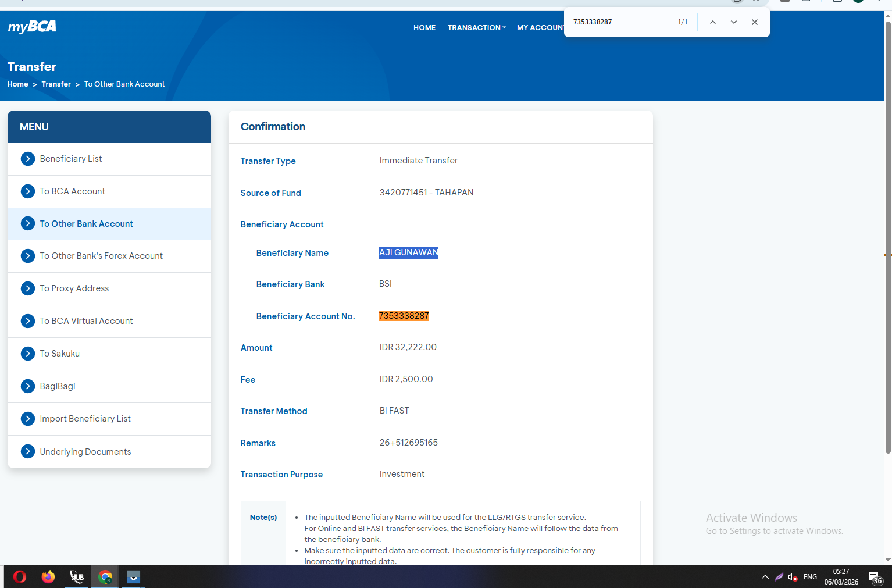
Task: Select To Sakuku from the menu
Action: pos(109,354)
